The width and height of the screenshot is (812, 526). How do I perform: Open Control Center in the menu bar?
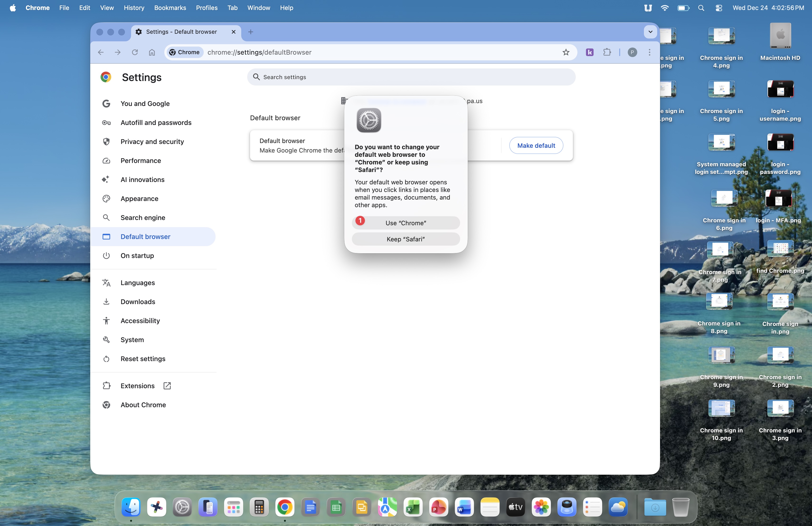(x=718, y=8)
